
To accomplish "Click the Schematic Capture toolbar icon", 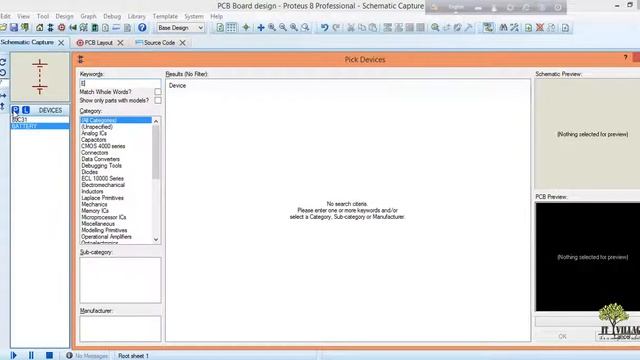I will 50,27.
